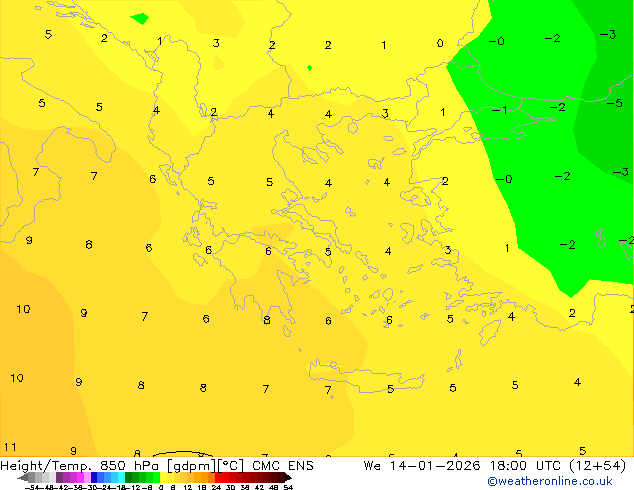Click the '-5' temperature value on map
Viewport: 634px width, 490px height.
615,103
